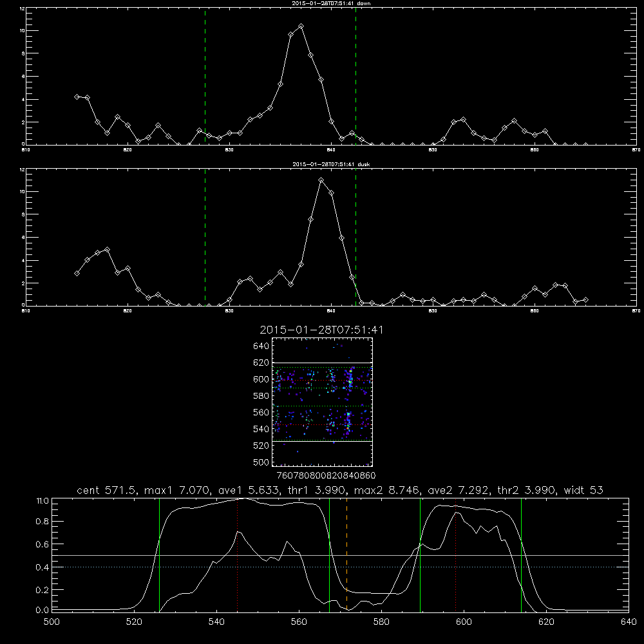Click the '10' y-axis label of the dawn plot
This screenshot has height=644, width=644.
pyautogui.click(x=23, y=31)
